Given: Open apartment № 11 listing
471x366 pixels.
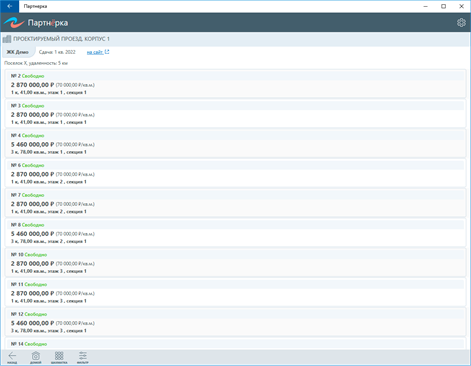Looking at the screenshot, I should tap(235, 292).
